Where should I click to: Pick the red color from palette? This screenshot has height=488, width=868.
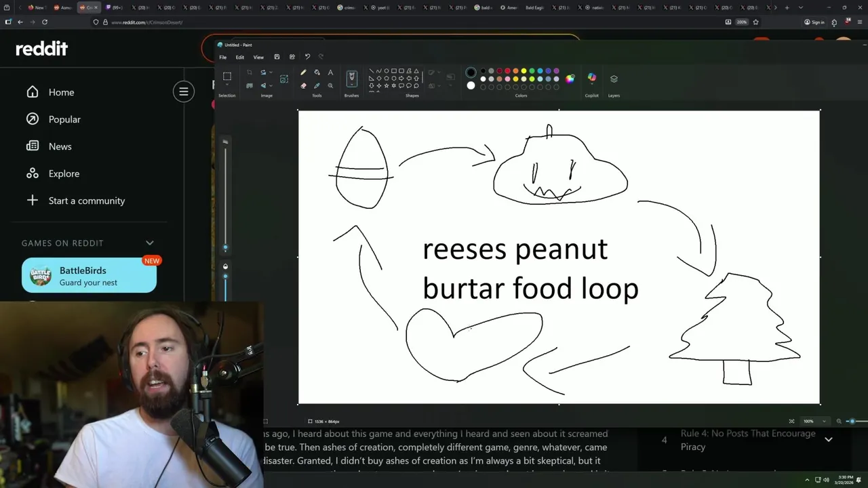tap(507, 70)
